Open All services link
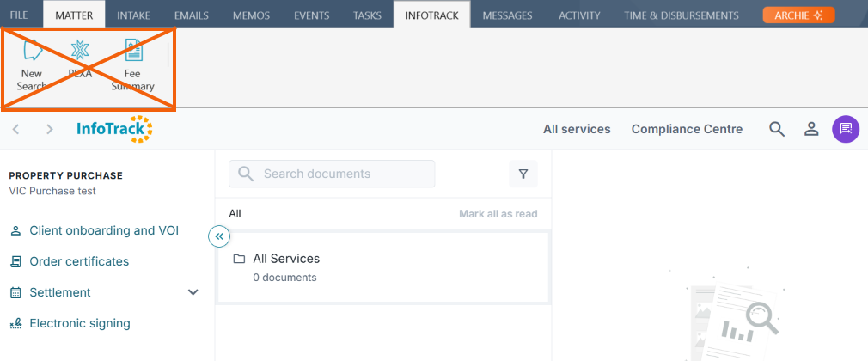 click(x=577, y=129)
